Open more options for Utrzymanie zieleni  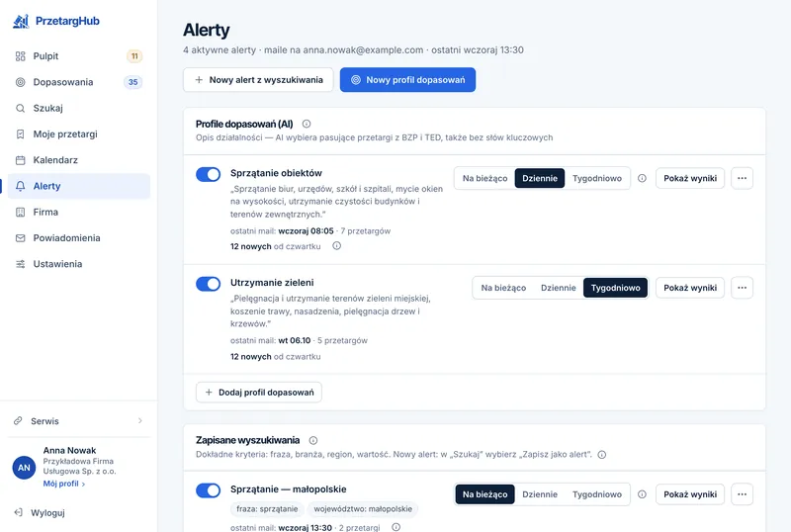coord(743,288)
